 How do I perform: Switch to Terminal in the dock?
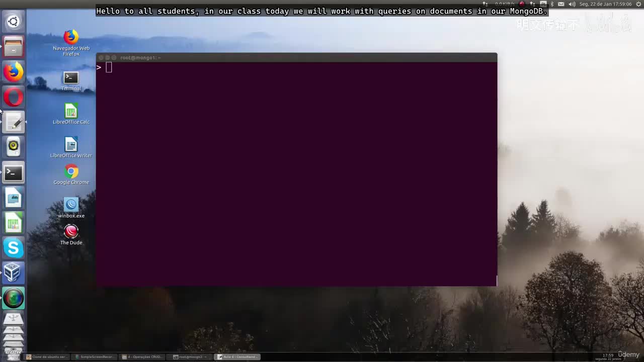click(13, 173)
